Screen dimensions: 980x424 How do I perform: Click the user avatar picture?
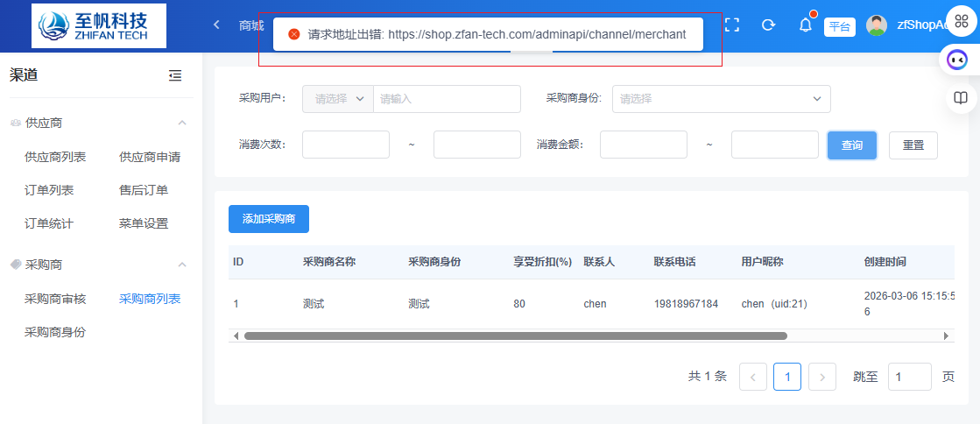(876, 25)
